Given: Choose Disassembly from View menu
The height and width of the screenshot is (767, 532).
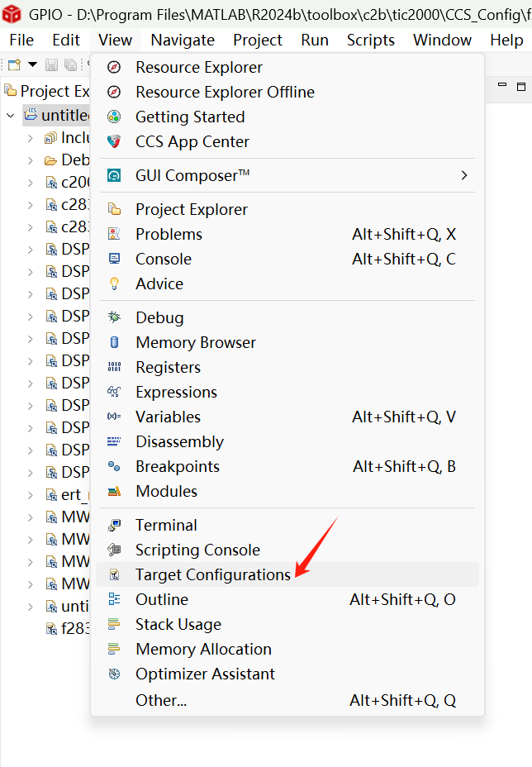Looking at the screenshot, I should [x=287, y=441].
